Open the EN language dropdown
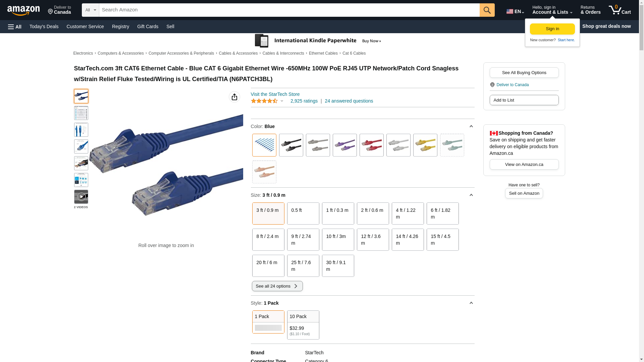The height and width of the screenshot is (362, 644). tap(515, 11)
